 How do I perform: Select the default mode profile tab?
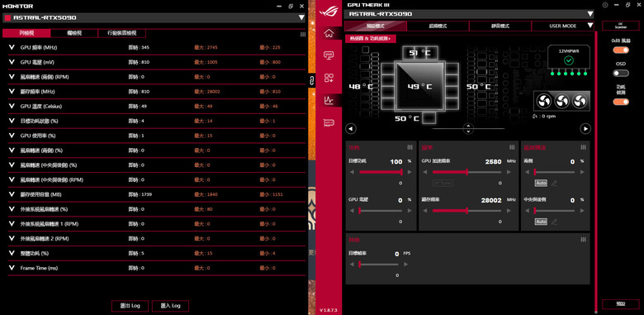376,26
